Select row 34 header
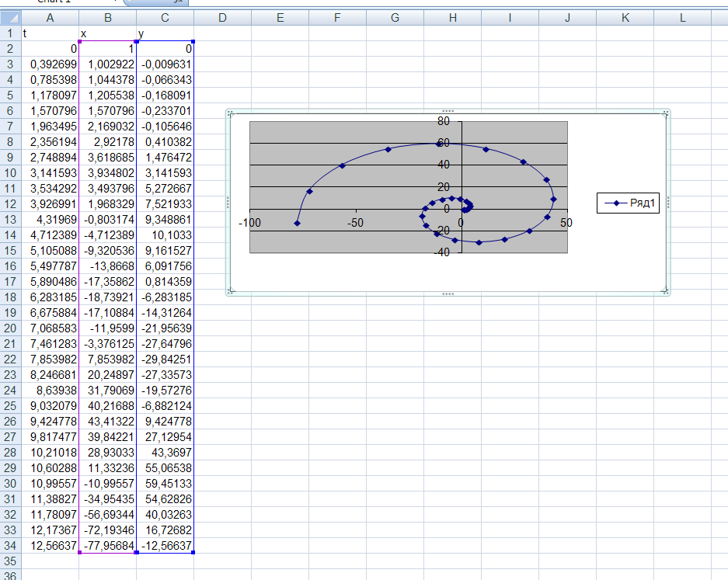Screen dimensions: 728x580 10,546
